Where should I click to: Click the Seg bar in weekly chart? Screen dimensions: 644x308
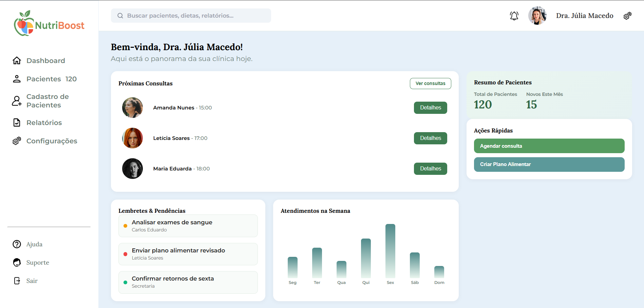(x=292, y=267)
